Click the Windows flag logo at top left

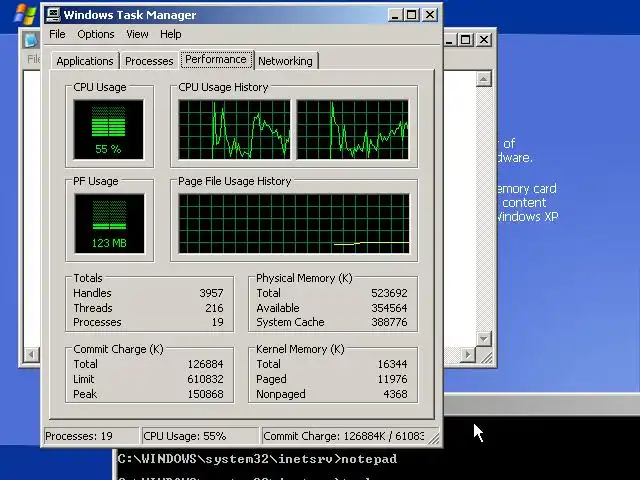pyautogui.click(x=24, y=15)
